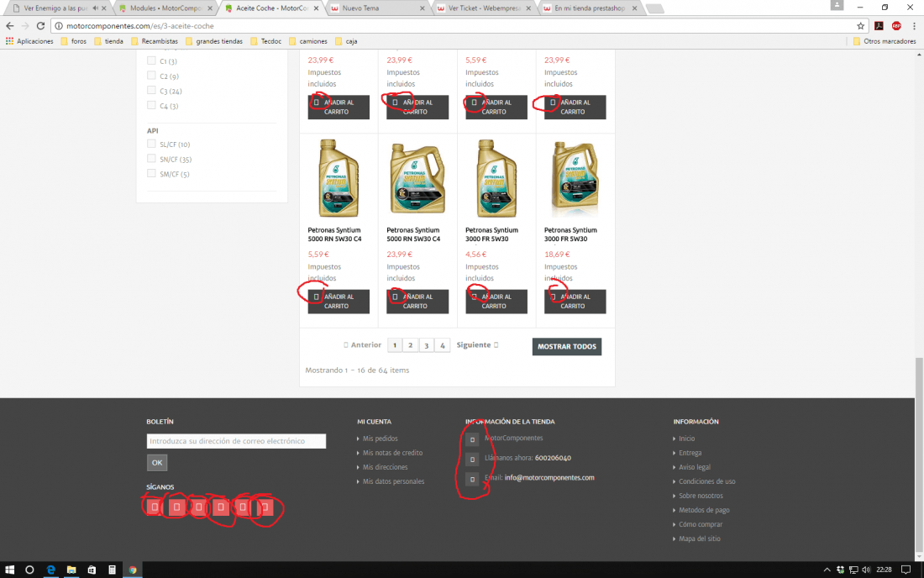
Task: Bookmark this page with the star icon
Action: coord(860,26)
